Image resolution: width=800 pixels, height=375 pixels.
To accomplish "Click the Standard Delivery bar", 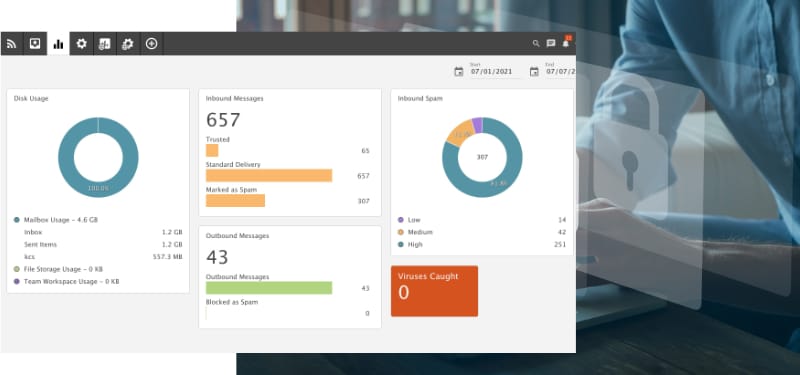I will (x=269, y=176).
